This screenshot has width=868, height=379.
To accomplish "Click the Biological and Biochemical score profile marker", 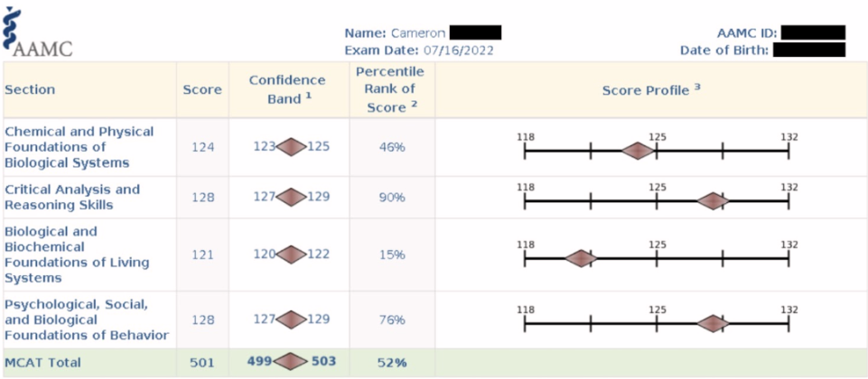I will [x=581, y=258].
